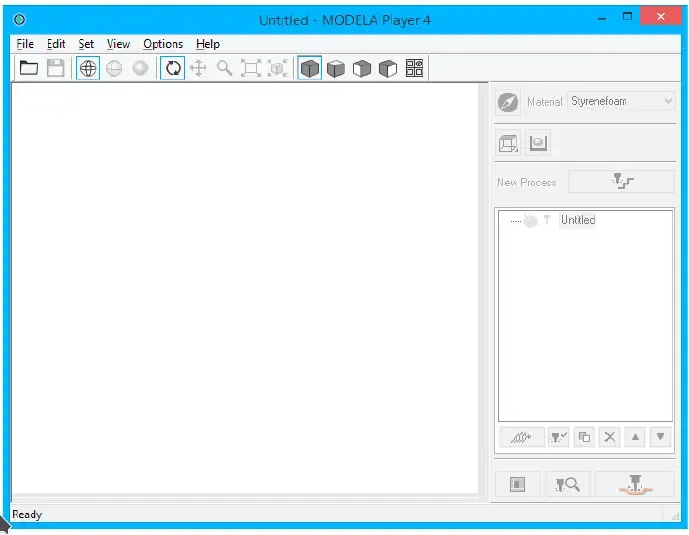This screenshot has height=535, width=689.
Task: Open the Material dropdown showing Styrenefoam
Action: (x=621, y=101)
